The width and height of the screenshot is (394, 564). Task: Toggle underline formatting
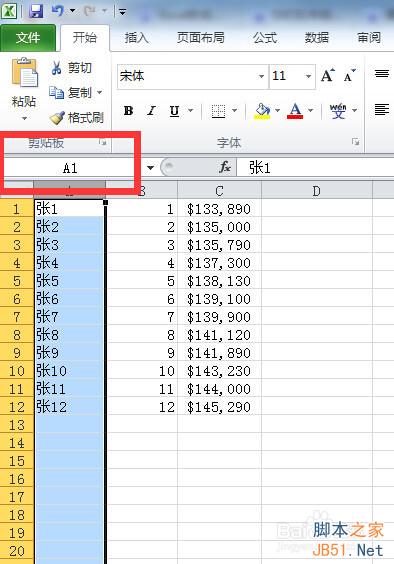click(175, 111)
